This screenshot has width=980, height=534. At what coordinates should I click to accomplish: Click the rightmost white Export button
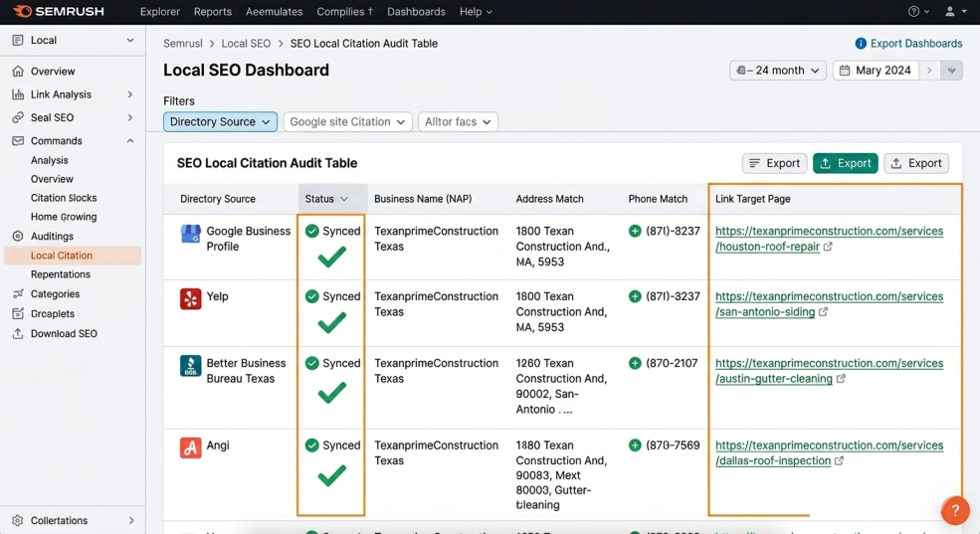click(x=916, y=163)
